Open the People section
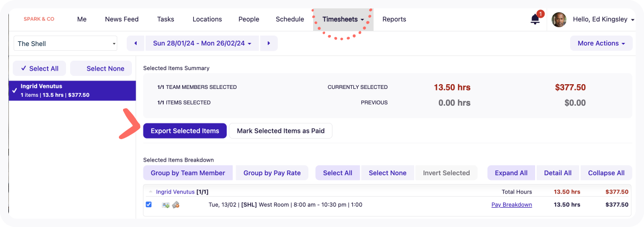 click(x=249, y=19)
